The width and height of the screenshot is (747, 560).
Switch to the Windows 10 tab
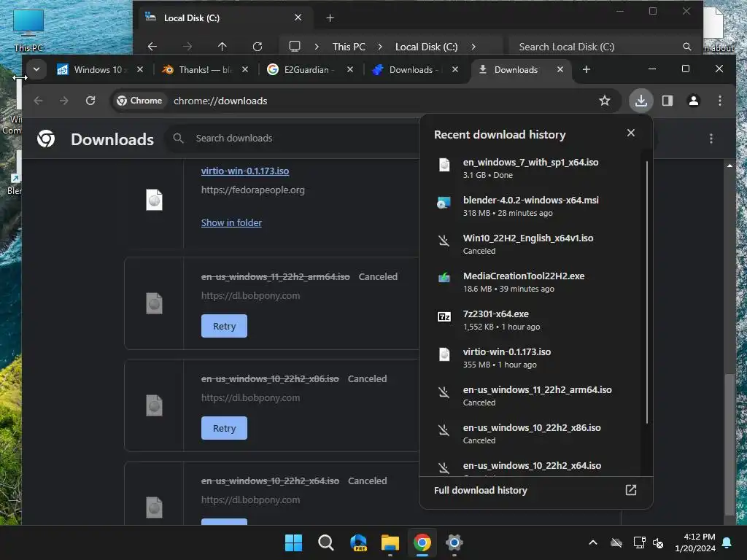point(98,69)
